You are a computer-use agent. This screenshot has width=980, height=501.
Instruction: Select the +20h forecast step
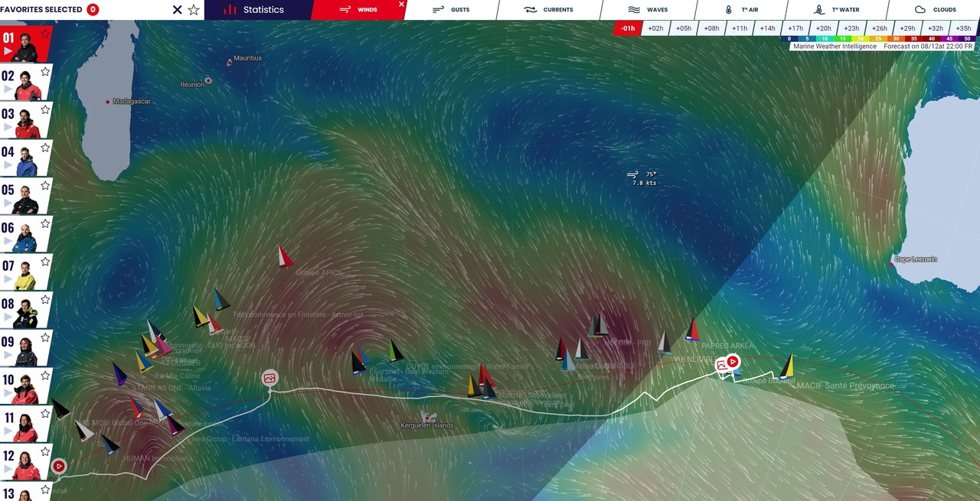pyautogui.click(x=823, y=28)
